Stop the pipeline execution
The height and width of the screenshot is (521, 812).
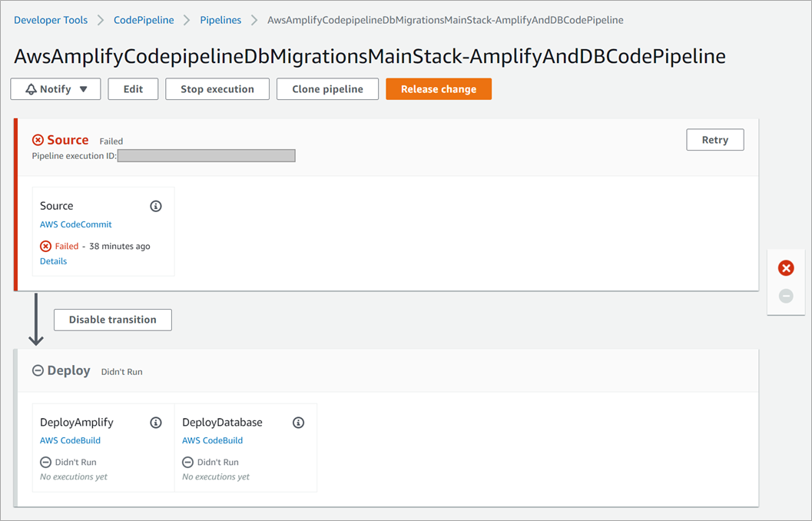(217, 89)
